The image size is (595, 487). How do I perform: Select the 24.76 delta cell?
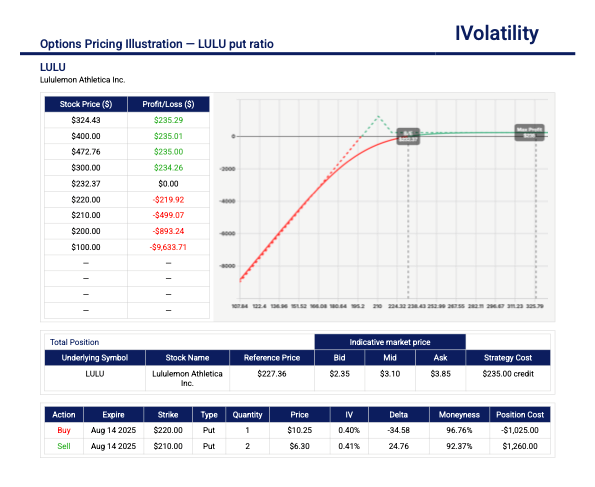pos(398,446)
